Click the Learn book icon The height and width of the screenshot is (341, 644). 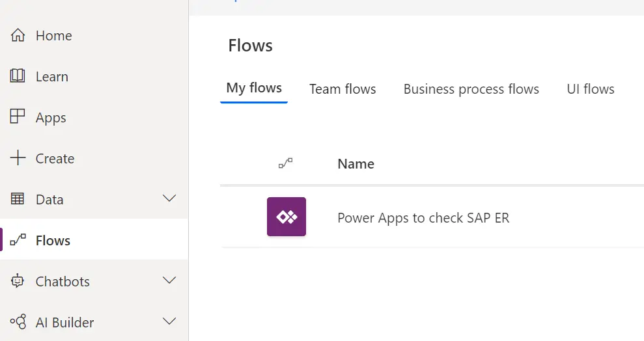[x=17, y=76]
